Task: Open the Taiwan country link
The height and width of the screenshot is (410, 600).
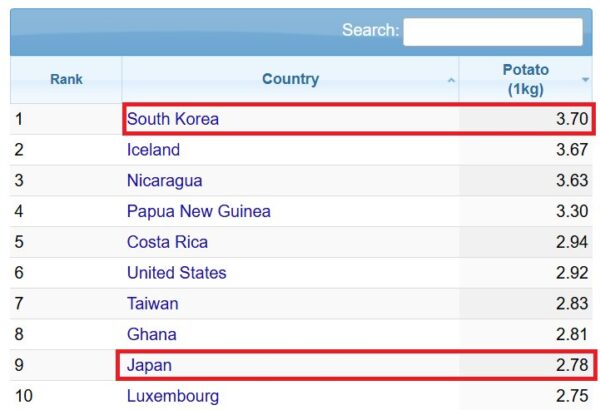Action: (x=152, y=303)
